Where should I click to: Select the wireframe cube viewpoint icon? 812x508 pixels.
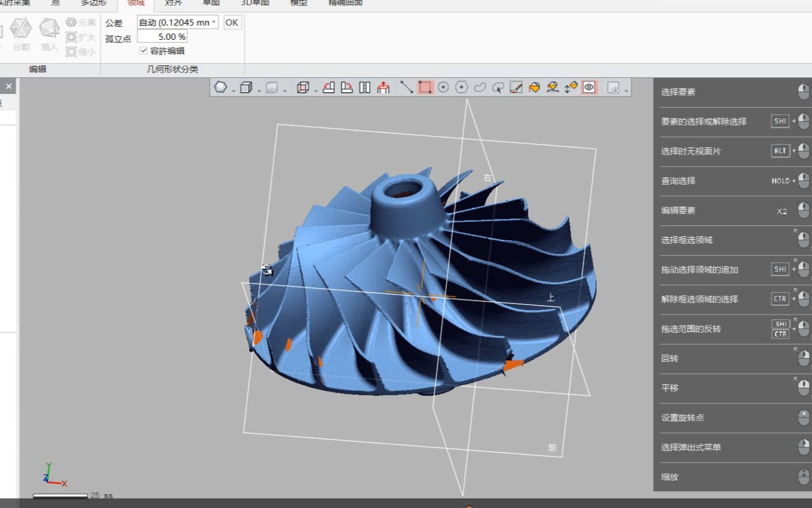click(303, 87)
